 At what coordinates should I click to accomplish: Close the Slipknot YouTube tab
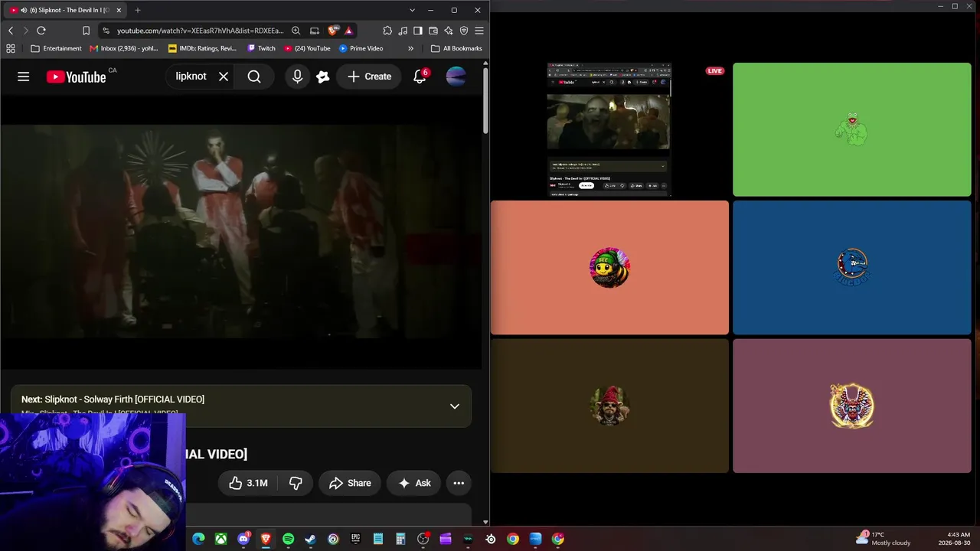(x=119, y=10)
